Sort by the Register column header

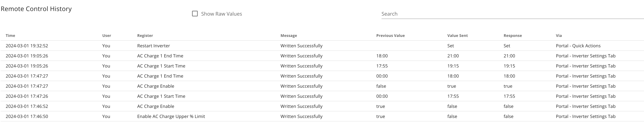point(145,36)
